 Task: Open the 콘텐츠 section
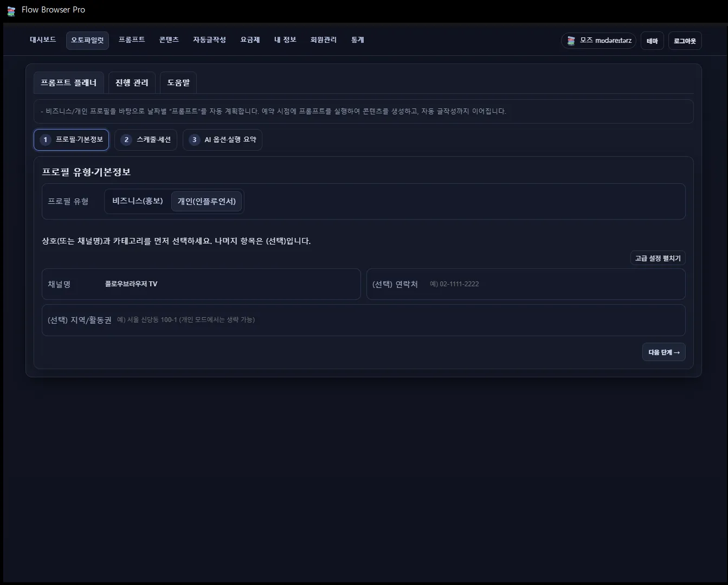[169, 40]
